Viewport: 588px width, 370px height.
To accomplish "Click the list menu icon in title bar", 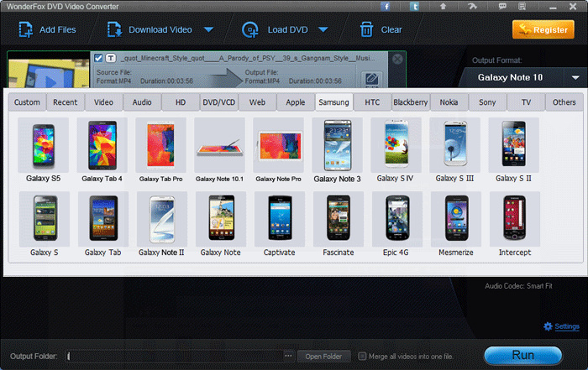I will pos(522,7).
